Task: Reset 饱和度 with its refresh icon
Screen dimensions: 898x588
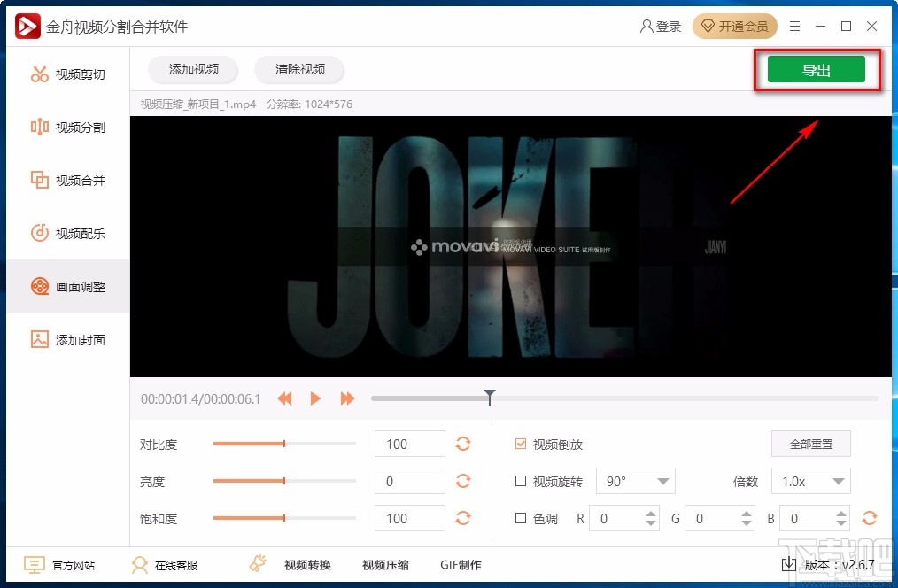Action: (x=463, y=518)
